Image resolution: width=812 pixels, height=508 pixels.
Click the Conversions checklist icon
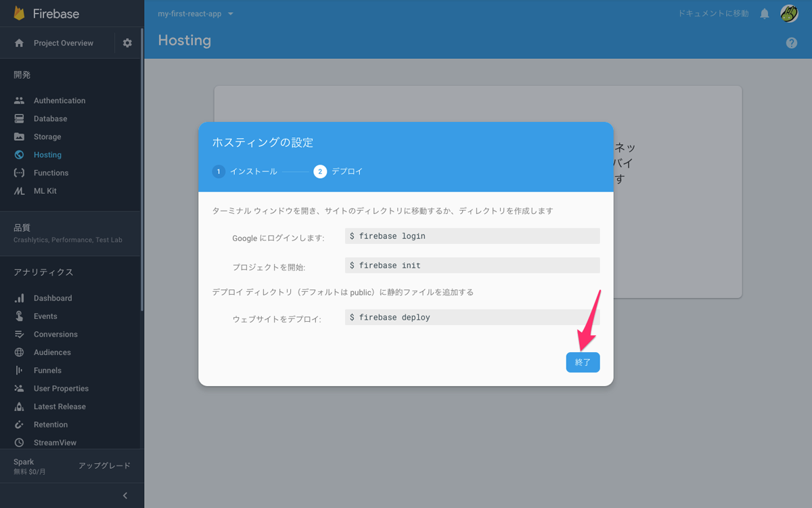19,334
